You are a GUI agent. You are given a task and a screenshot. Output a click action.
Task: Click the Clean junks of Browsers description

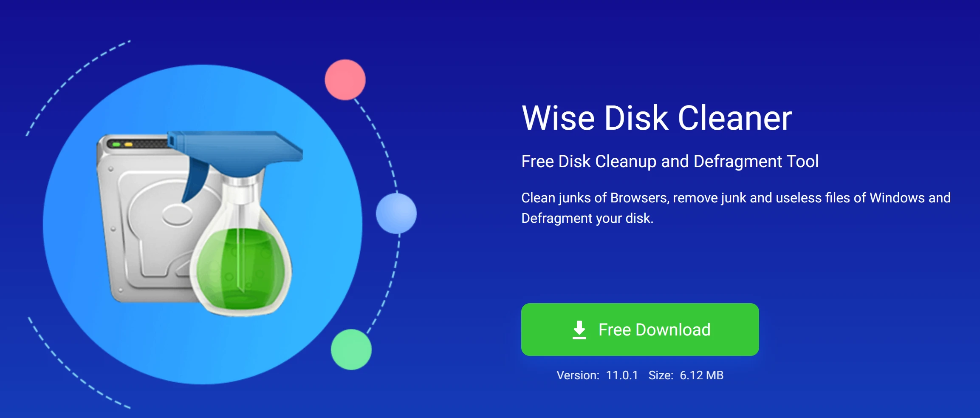[736, 208]
